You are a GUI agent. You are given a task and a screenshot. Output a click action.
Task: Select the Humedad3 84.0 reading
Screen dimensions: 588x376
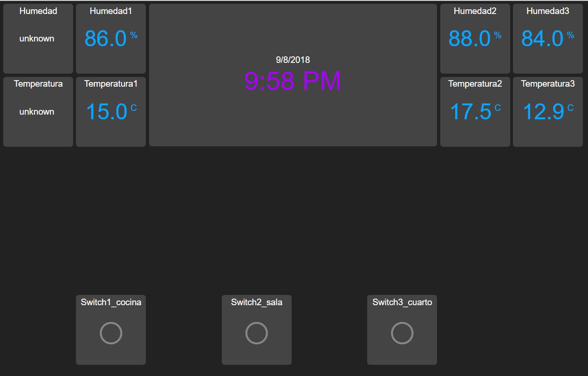click(x=542, y=39)
